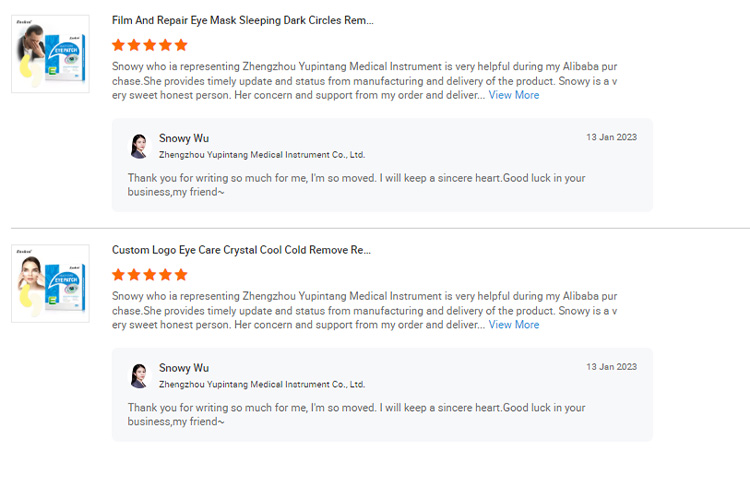Click the fifth star of the Custom Logo rating
750x482 pixels.
pyautogui.click(x=181, y=275)
